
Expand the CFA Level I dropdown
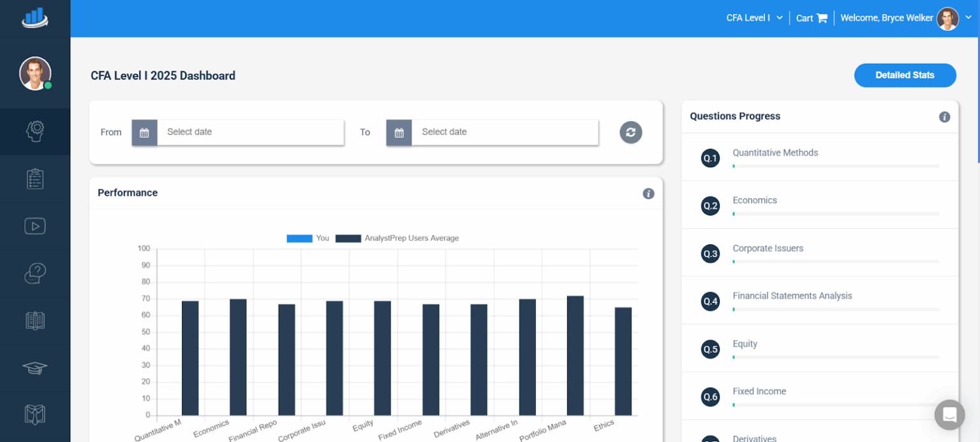755,18
